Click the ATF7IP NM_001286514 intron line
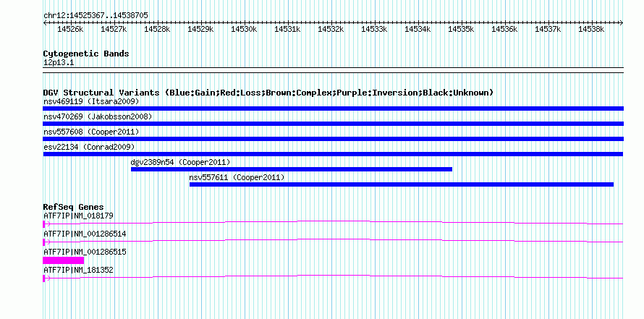This screenshot has height=319, width=644. tap(333, 240)
